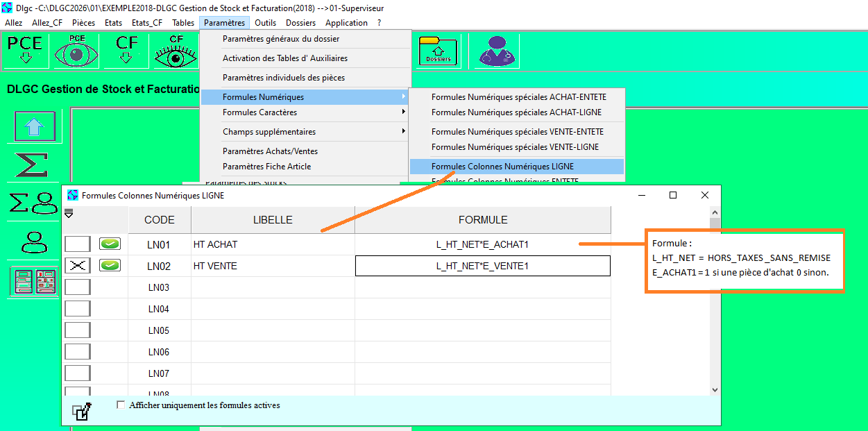Click the LN03 formula cell
This screenshot has height=431, width=868.
(483, 287)
